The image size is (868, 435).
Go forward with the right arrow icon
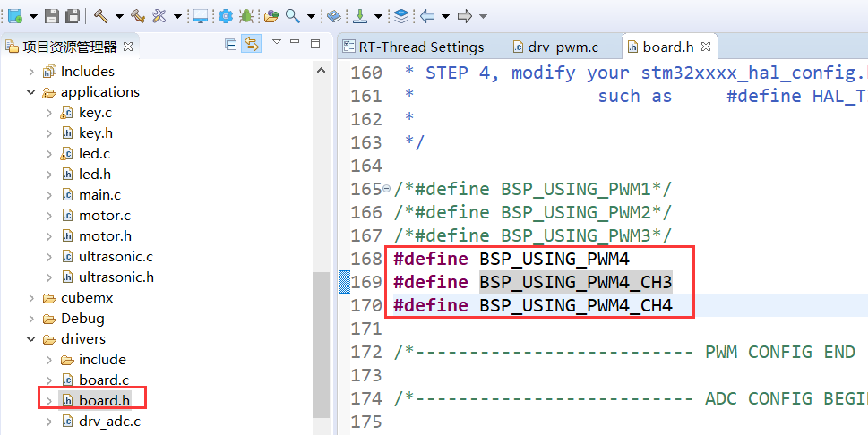tap(464, 16)
